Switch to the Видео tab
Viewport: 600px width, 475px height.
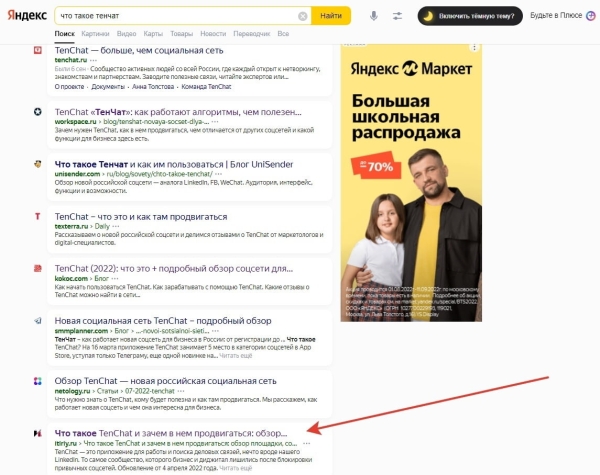pyautogui.click(x=126, y=34)
